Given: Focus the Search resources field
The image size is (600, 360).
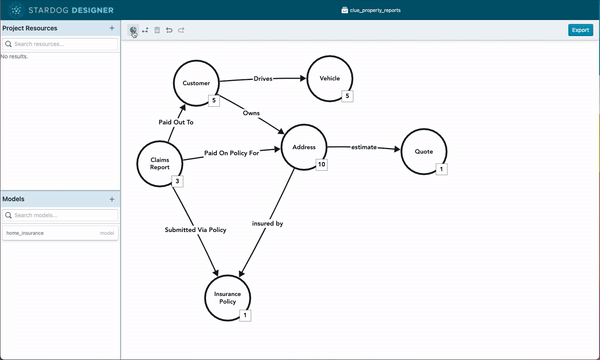Looking at the screenshot, I should [x=60, y=44].
